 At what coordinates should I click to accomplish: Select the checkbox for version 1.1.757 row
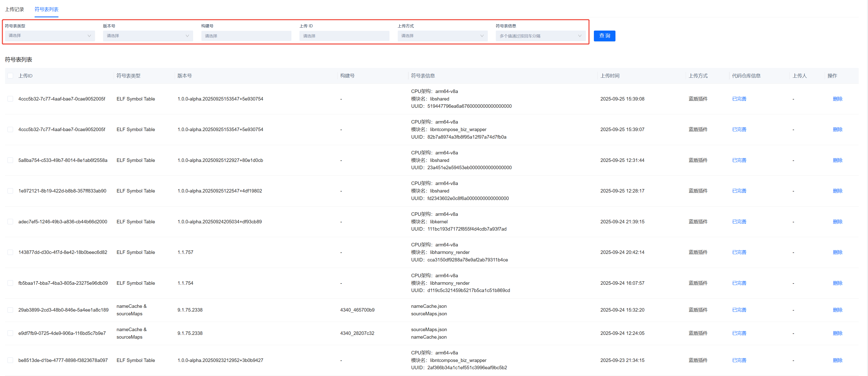[x=11, y=252]
